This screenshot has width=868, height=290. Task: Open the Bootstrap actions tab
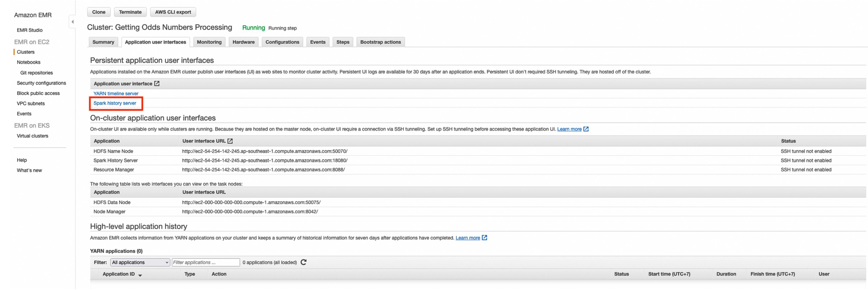pyautogui.click(x=380, y=42)
